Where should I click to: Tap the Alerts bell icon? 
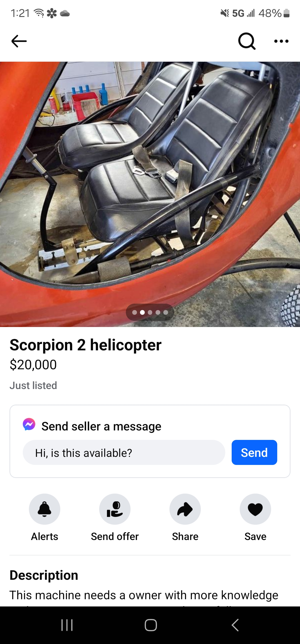(x=44, y=509)
